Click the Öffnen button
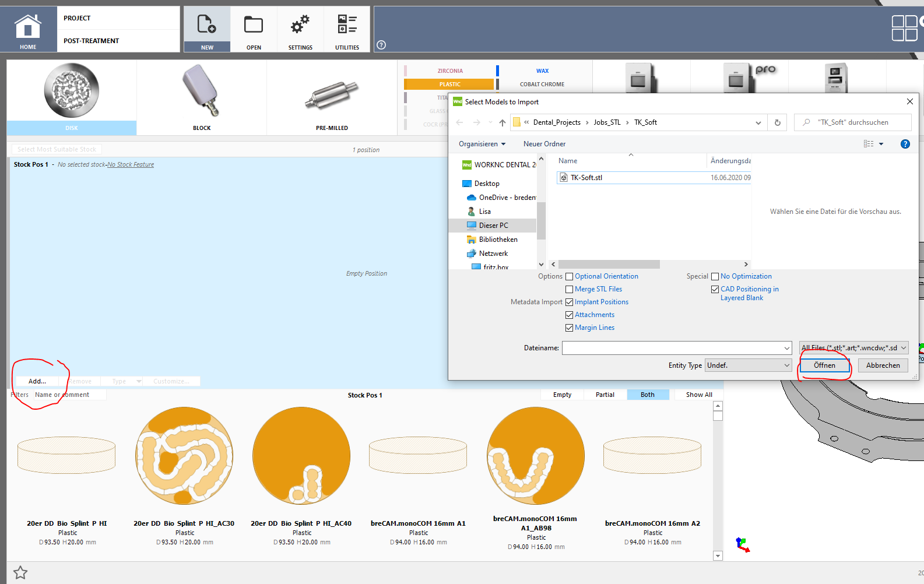The width and height of the screenshot is (924, 584). click(x=824, y=365)
